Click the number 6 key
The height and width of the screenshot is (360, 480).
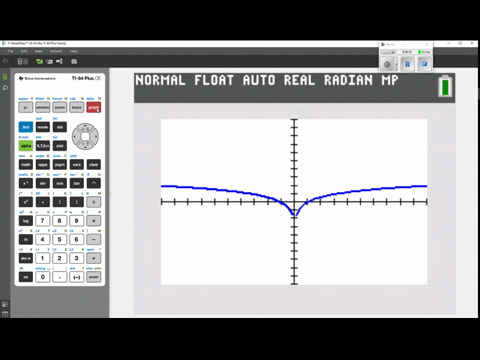[77, 239]
